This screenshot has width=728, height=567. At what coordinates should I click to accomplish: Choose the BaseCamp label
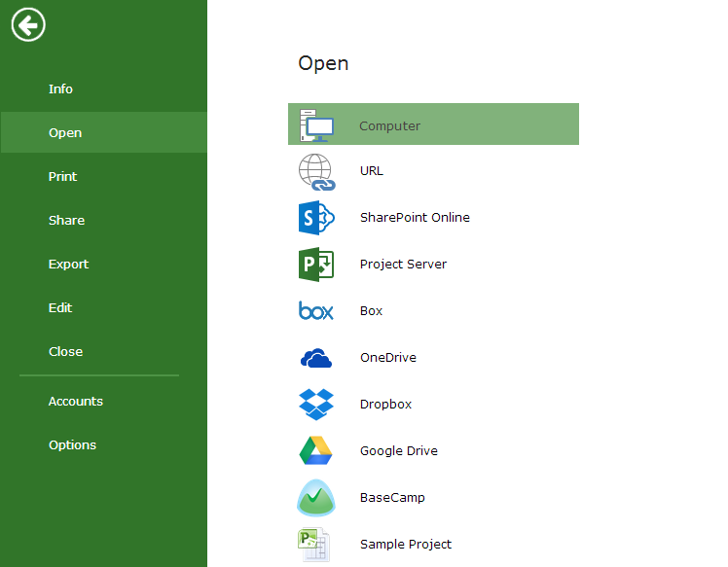click(392, 497)
